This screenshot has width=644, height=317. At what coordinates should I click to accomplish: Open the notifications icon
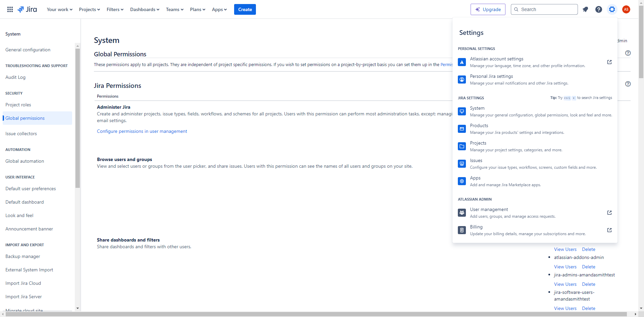click(x=585, y=9)
